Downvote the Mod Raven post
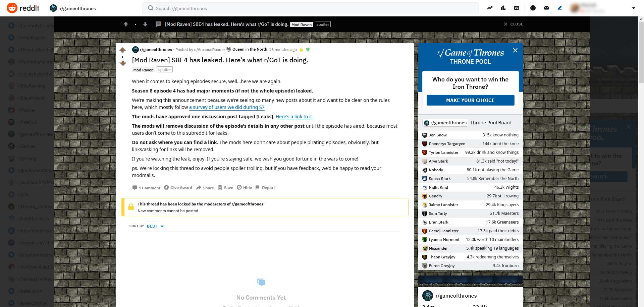Screen dimensions: 644x307 coord(123,63)
